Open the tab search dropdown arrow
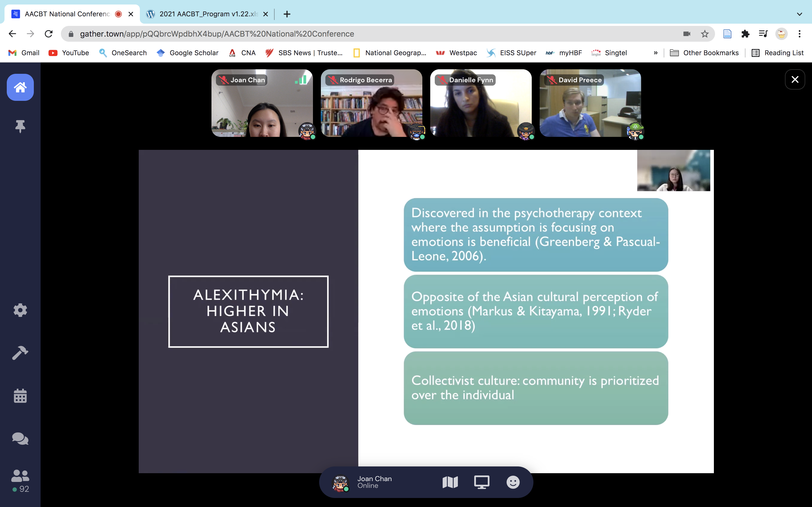 799,14
